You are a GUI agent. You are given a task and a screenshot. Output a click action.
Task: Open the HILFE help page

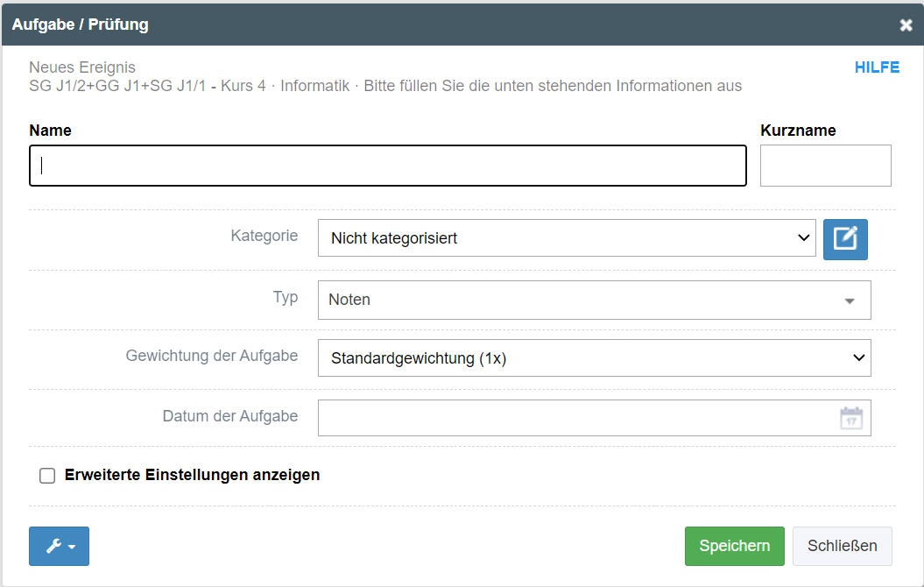(x=877, y=67)
